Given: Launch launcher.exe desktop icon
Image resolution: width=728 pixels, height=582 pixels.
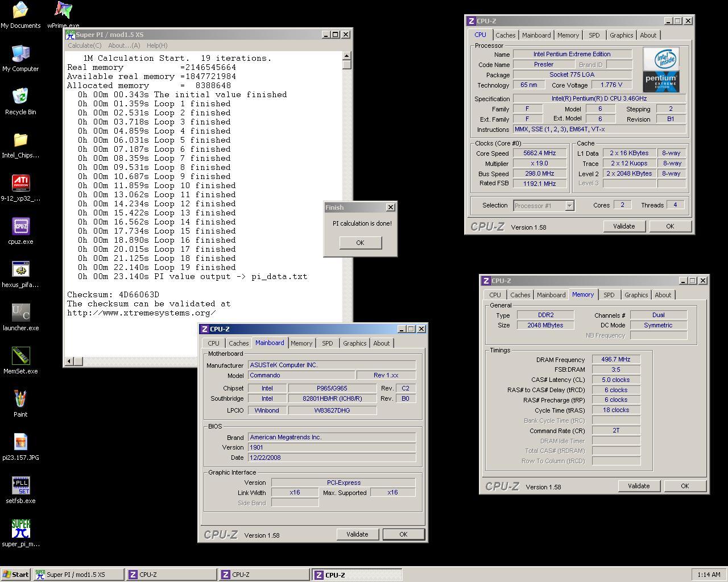Looking at the screenshot, I should click(20, 317).
